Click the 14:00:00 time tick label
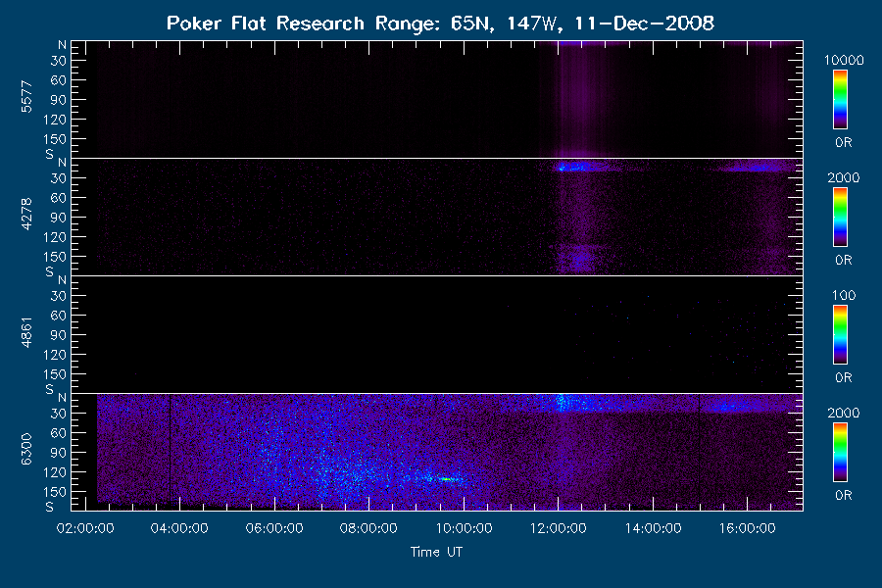The image size is (882, 588). pyautogui.click(x=653, y=528)
